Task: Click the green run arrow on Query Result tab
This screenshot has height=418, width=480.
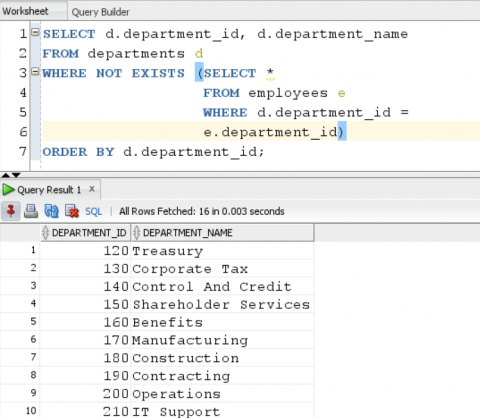Action: (x=8, y=190)
